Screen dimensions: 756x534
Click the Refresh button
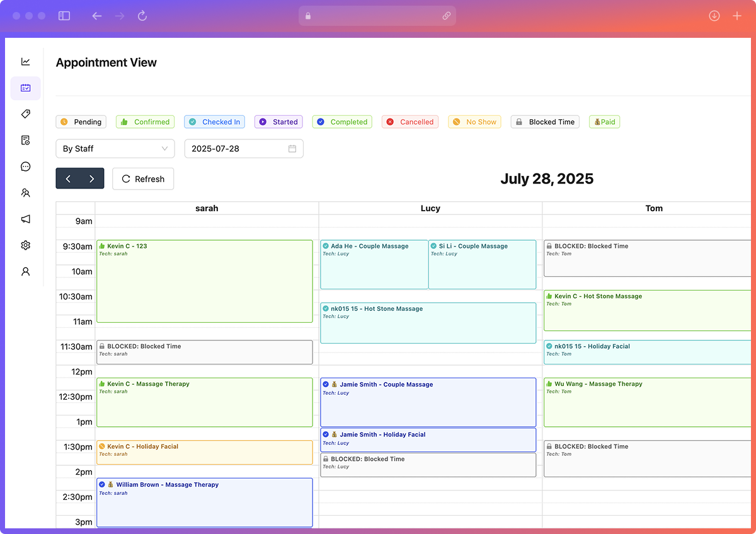143,179
